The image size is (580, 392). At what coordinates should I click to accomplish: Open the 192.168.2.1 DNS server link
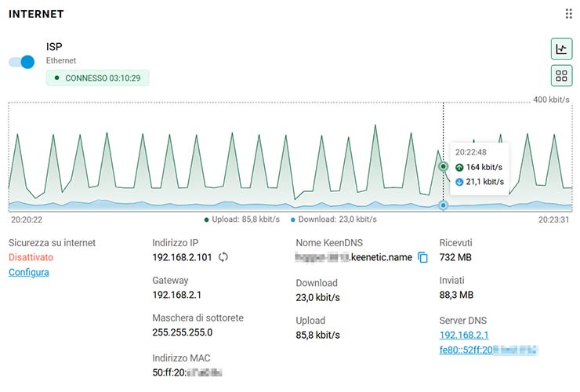464,336
